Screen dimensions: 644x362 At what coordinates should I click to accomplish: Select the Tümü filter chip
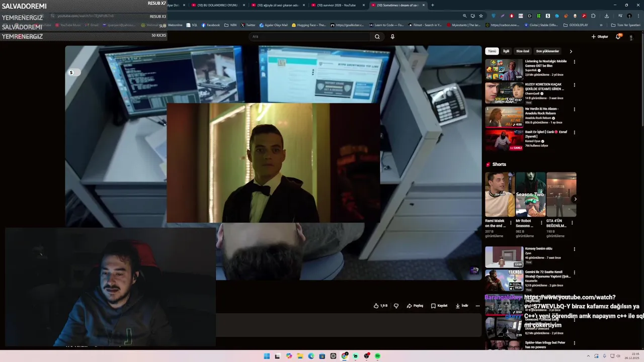pos(492,51)
